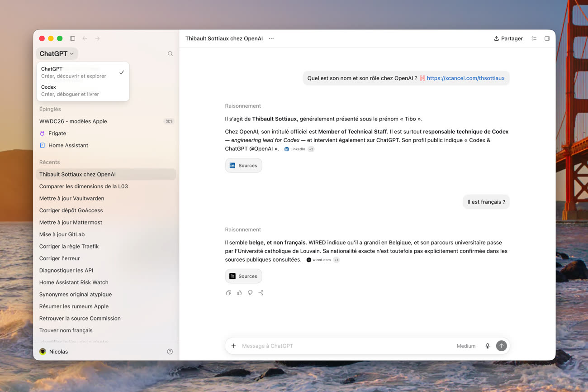Open the list view icon beside Partager
The width and height of the screenshot is (588, 392).
534,38
